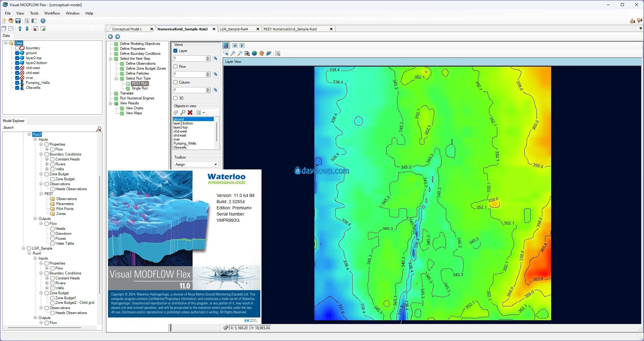Toggle the grid display icon
Viewport: 644px width, 341px height.
pos(226,46)
